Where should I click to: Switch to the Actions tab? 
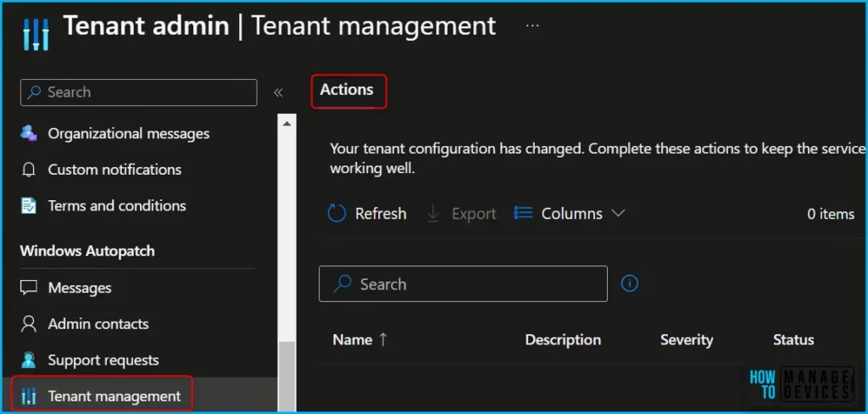(x=347, y=90)
